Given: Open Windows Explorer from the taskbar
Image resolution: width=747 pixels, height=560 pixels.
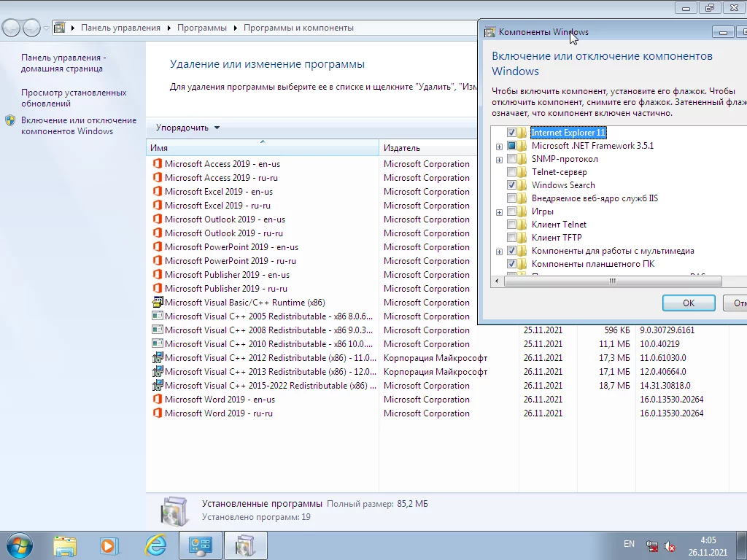Looking at the screenshot, I should 65,545.
